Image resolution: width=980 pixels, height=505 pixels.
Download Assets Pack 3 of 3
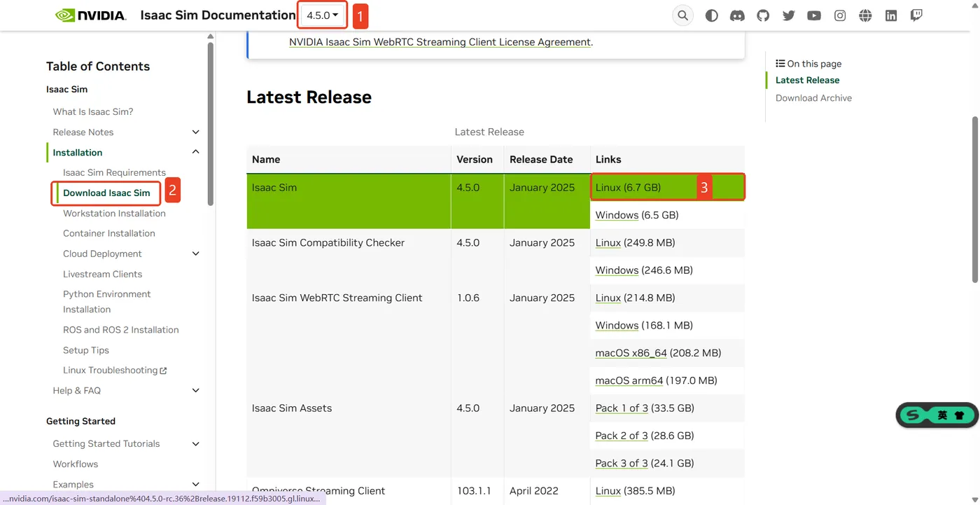pyautogui.click(x=622, y=463)
